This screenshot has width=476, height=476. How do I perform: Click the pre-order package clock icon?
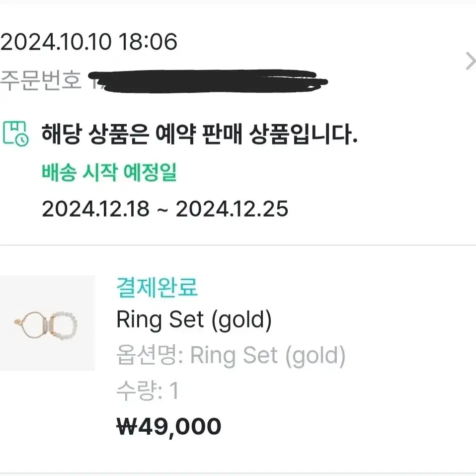[16, 134]
